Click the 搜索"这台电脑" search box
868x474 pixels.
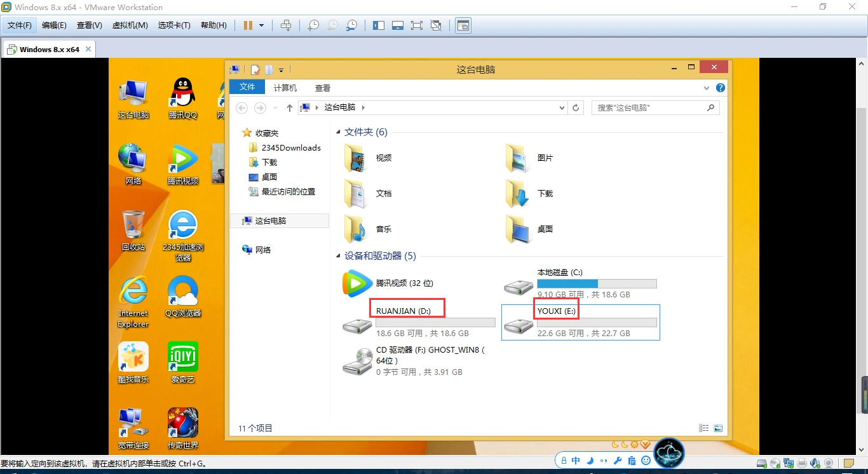click(x=649, y=108)
